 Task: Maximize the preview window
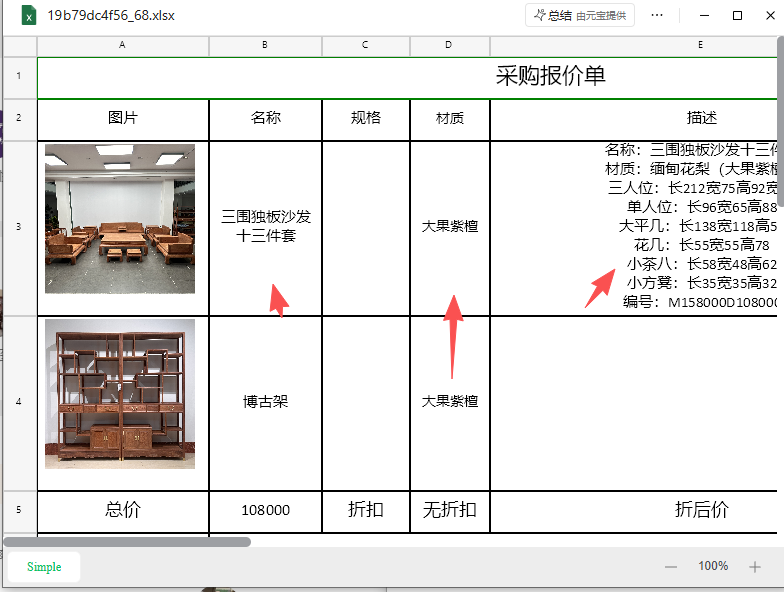coord(738,16)
